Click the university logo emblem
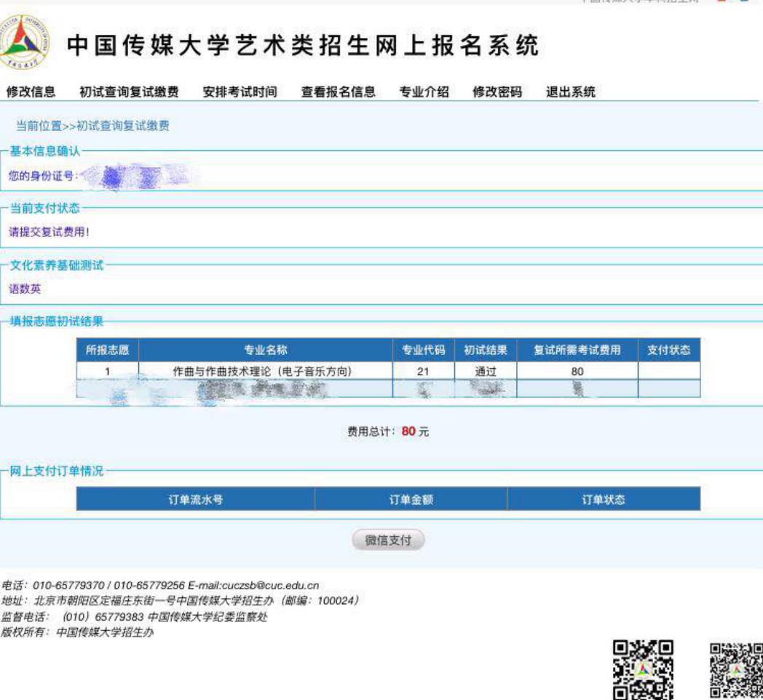This screenshot has height=700, width=763. click(x=23, y=42)
